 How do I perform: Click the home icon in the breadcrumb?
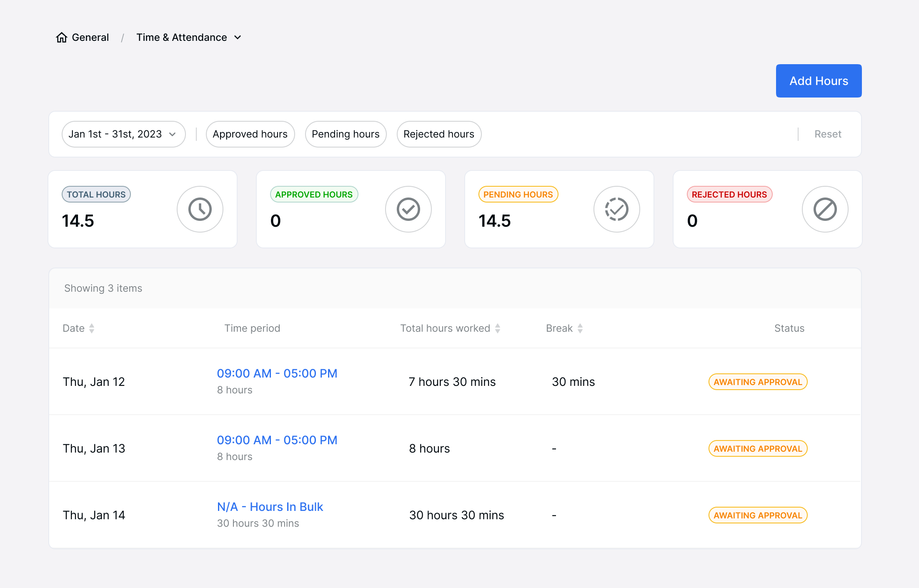[62, 37]
